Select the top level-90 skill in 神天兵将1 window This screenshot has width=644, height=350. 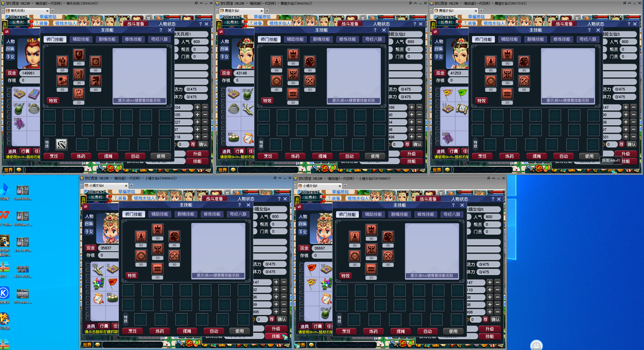click(78, 55)
